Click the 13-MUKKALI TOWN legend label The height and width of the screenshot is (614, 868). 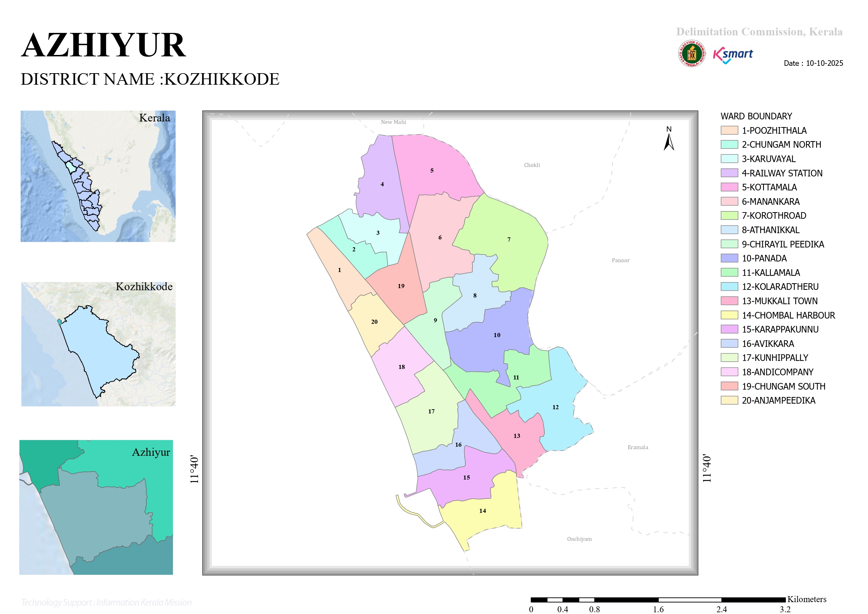(779, 301)
